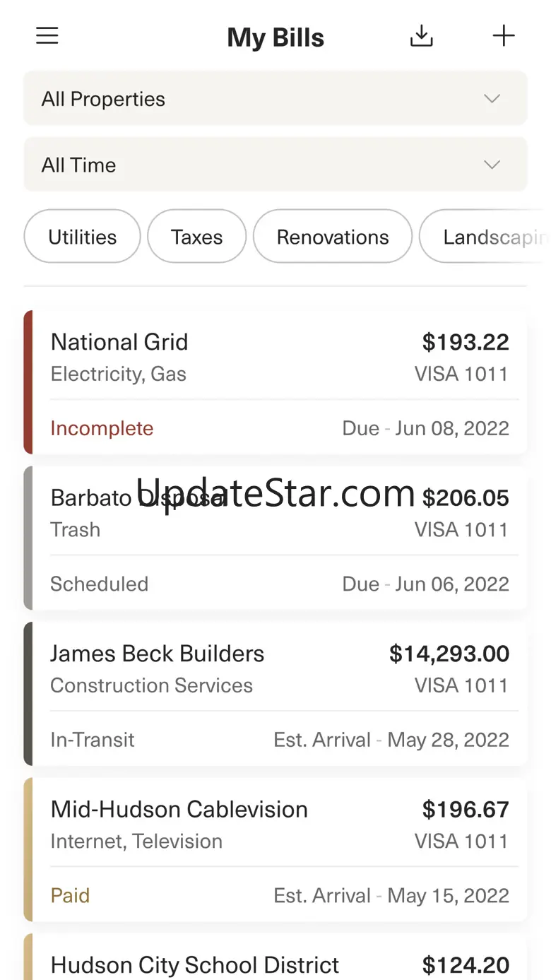Screen dimensions: 551x980
Task: Tap the download bills icon
Action: coord(422,36)
